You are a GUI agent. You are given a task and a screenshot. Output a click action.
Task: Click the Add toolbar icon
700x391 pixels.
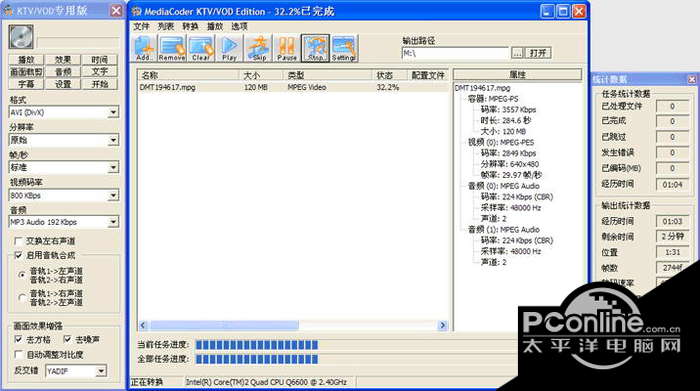[144, 48]
